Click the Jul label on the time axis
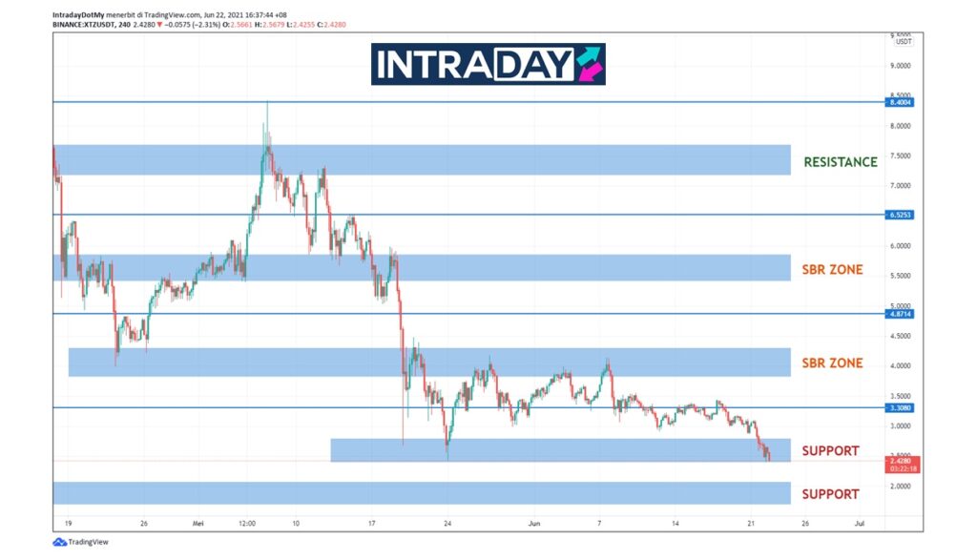This screenshot has width=977, height=560. [859, 524]
